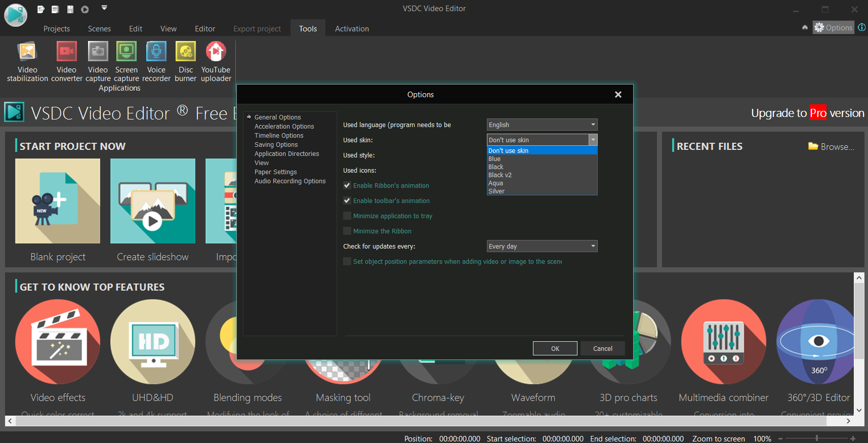Viewport: 868px width, 443px height.
Task: Toggle Enable Ribbon's animation checkbox
Action: click(347, 185)
